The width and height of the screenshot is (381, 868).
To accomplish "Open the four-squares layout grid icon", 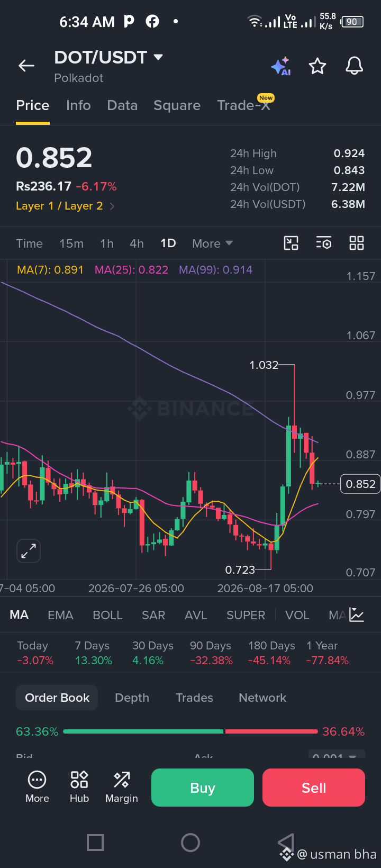I will click(x=357, y=243).
